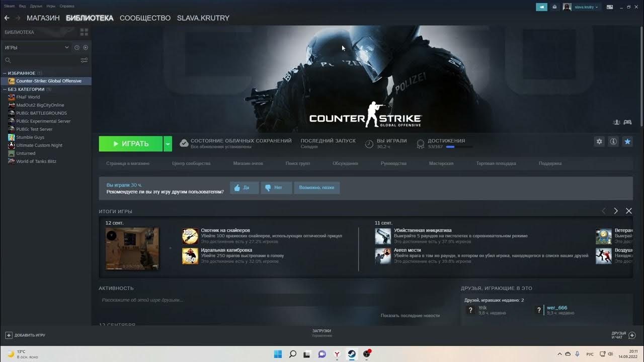Open achievements ДОСТИЖЕНИЯ progress bar
The height and width of the screenshot is (362, 644).
click(x=459, y=147)
